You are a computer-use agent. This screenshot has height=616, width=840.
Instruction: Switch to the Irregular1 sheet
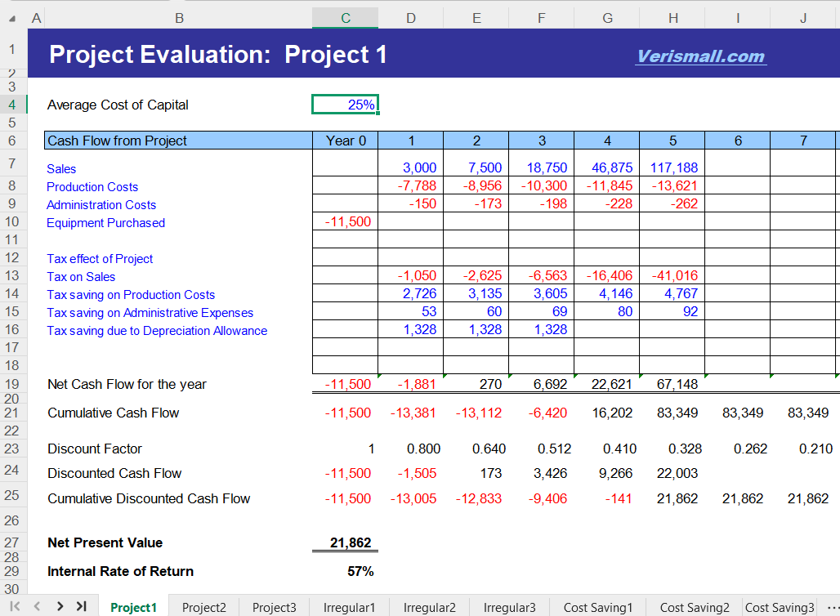pos(349,607)
